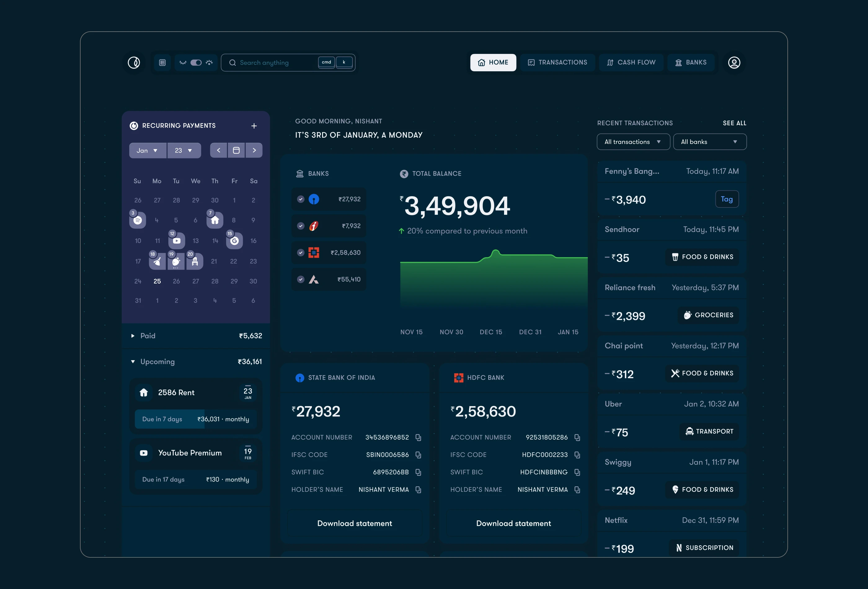Click See All recent transactions
This screenshot has width=868, height=589.
point(734,123)
